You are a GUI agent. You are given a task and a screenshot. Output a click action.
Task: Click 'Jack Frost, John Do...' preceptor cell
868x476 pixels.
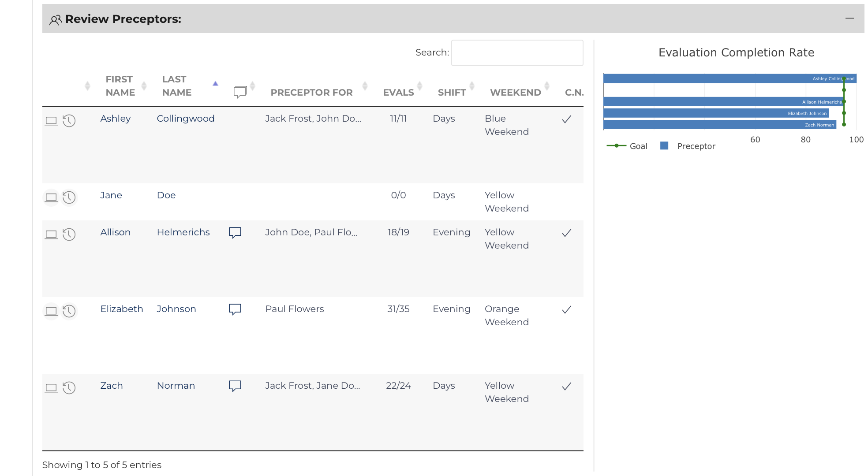313,119
